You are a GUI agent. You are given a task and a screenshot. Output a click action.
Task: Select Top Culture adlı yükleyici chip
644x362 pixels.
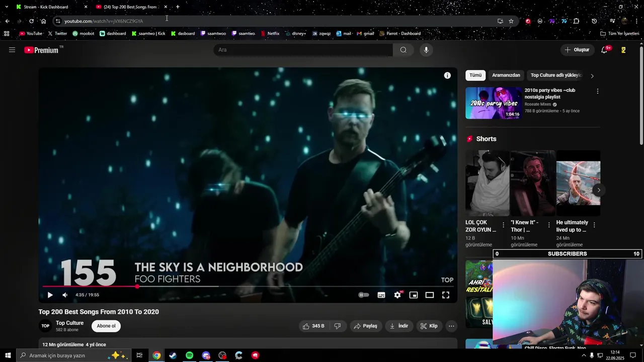[x=556, y=75]
